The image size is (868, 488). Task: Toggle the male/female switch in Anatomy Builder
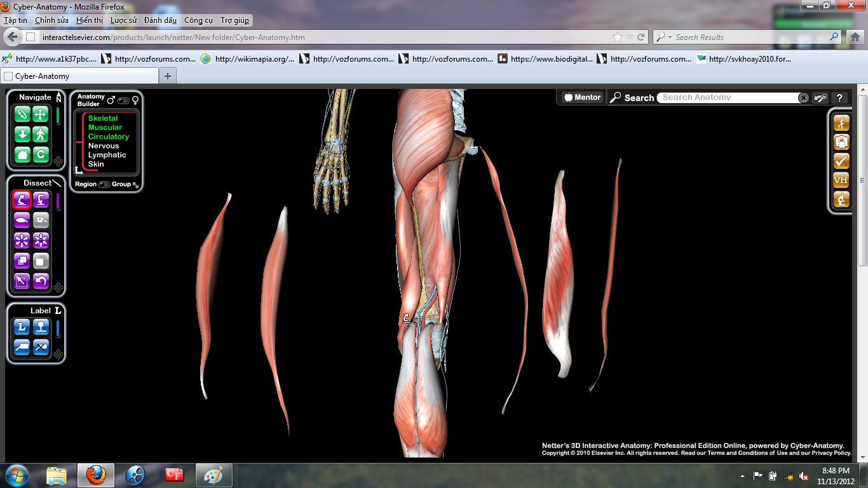tap(123, 100)
